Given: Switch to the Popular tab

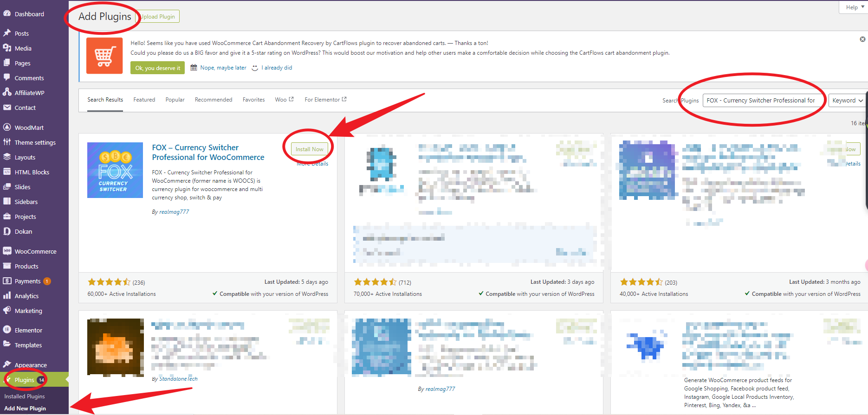Looking at the screenshot, I should point(175,100).
